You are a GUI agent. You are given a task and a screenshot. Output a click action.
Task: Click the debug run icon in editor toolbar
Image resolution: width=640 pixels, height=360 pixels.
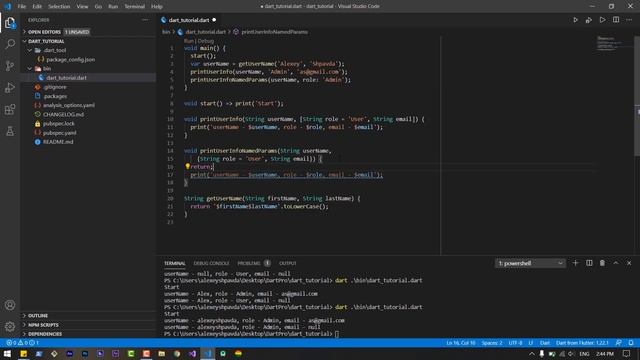pyautogui.click(x=589, y=20)
